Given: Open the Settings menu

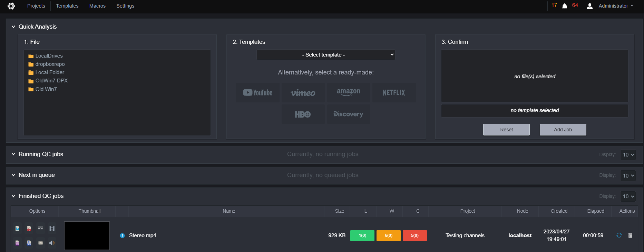Looking at the screenshot, I should click(x=125, y=6).
